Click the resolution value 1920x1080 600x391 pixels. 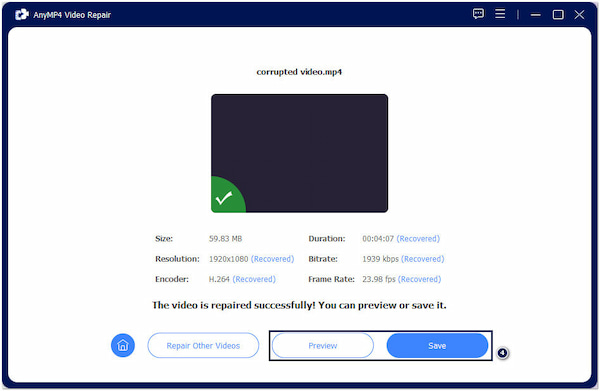(x=228, y=259)
